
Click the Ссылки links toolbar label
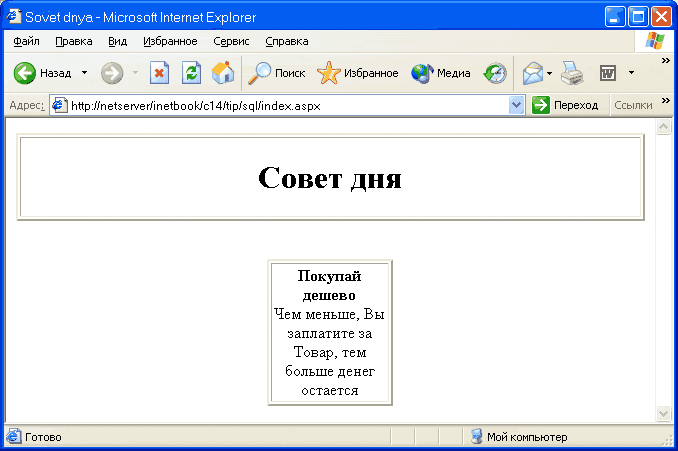[x=633, y=106]
